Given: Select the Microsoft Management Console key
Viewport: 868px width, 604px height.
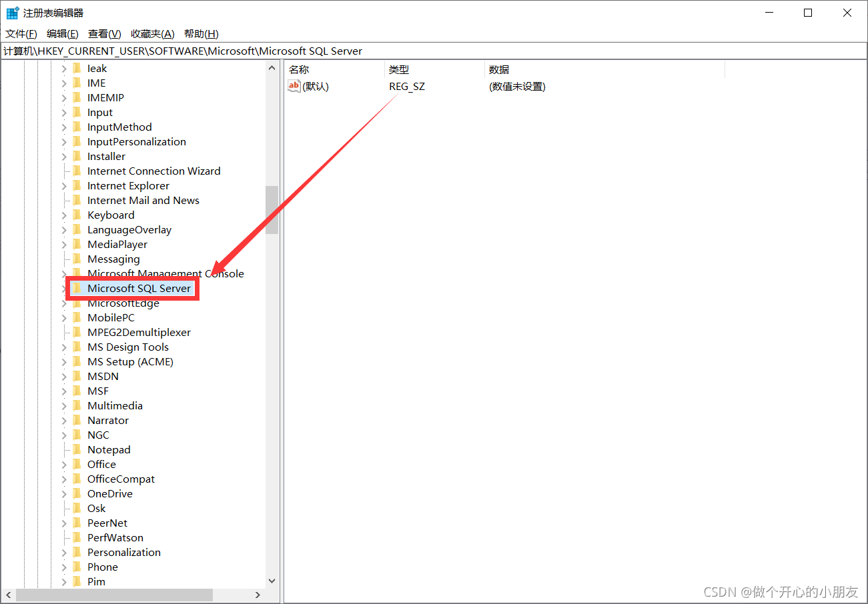Looking at the screenshot, I should (x=165, y=273).
